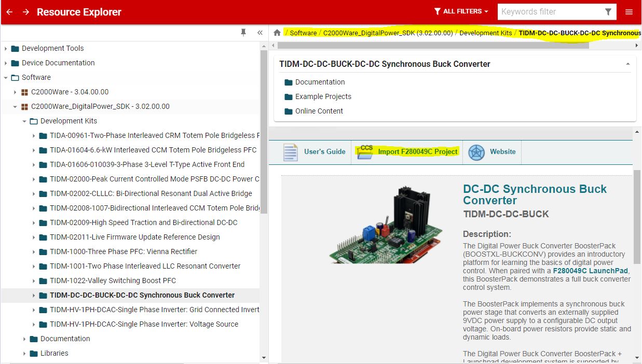
Task: Collapse the Software tree node
Action: tap(6, 77)
